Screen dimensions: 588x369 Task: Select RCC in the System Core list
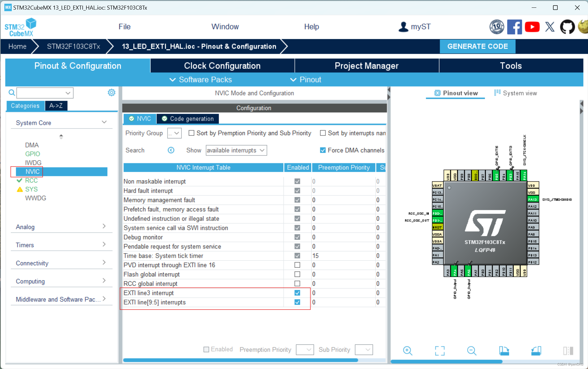[x=31, y=180]
